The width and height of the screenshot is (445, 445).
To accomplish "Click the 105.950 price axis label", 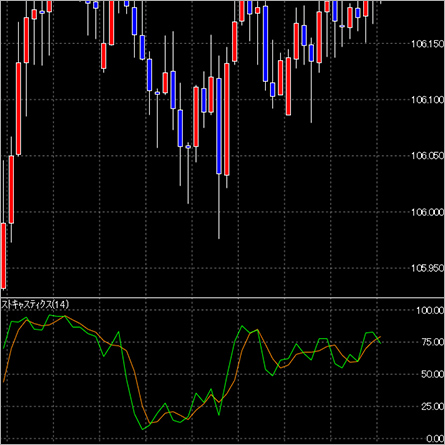I will [x=428, y=268].
